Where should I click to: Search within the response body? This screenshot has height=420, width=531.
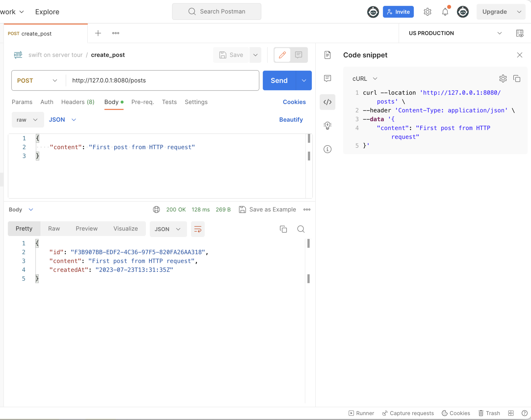pyautogui.click(x=301, y=229)
